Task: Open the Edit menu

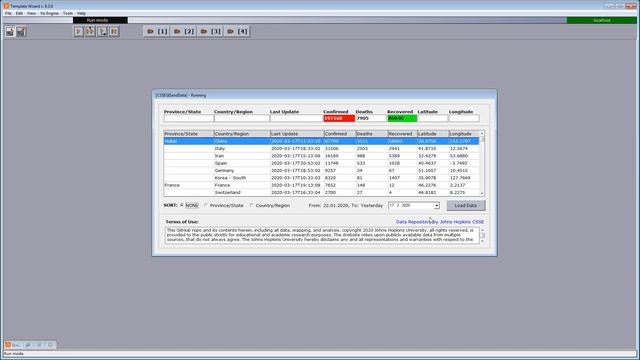Action: pos(19,13)
